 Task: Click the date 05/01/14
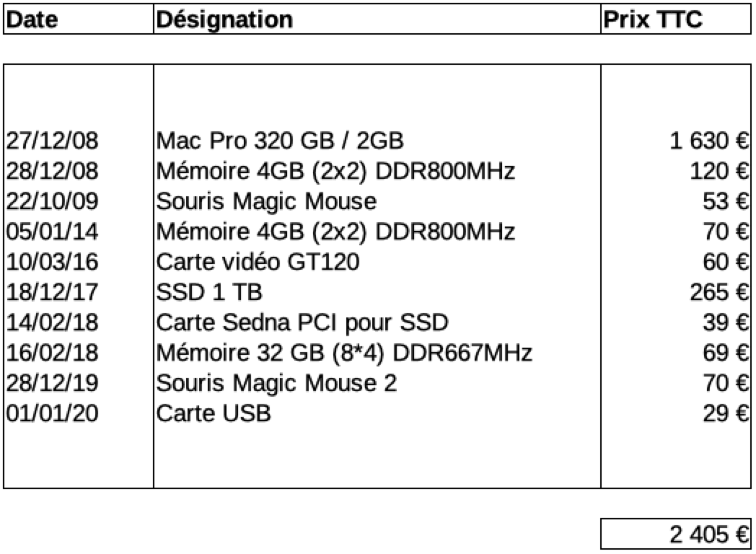click(x=52, y=232)
